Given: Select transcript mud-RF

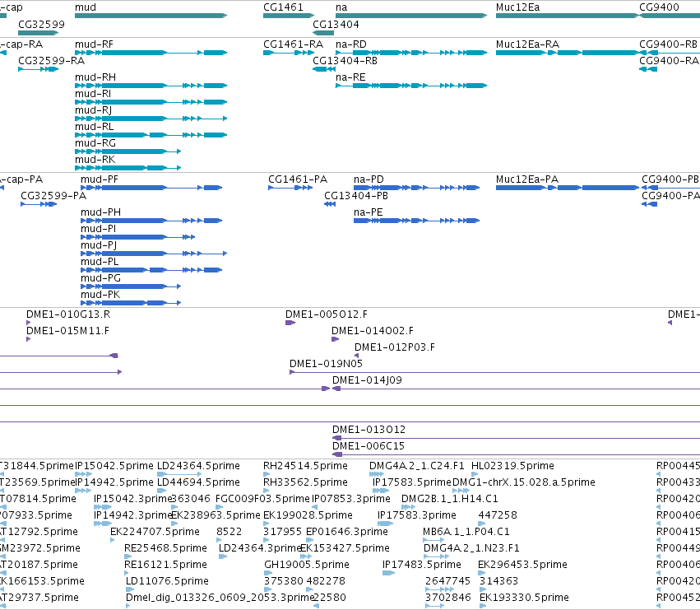Looking at the screenshot, I should (151, 53).
